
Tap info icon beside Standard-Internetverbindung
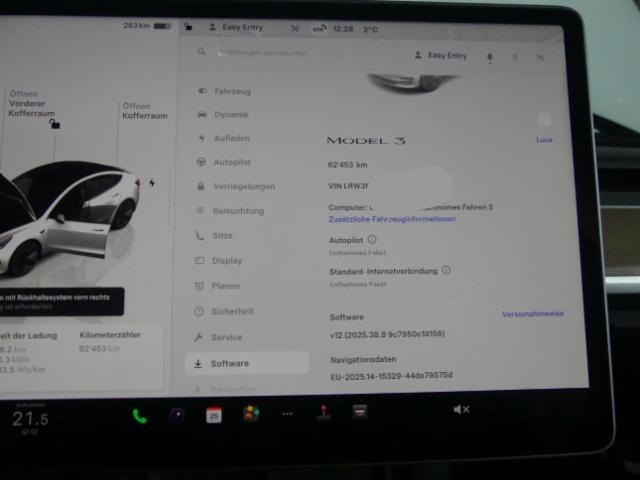(446, 270)
